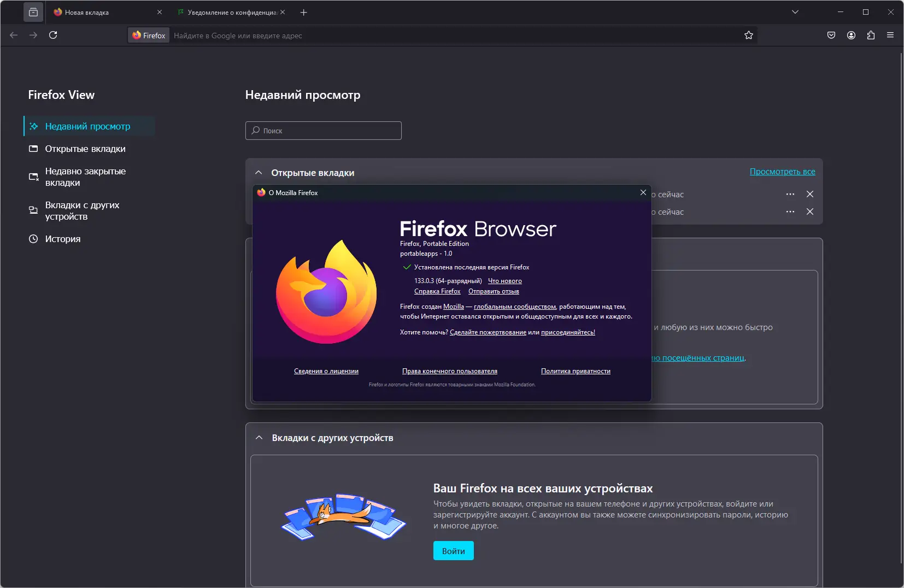Open 'Политика приватности' link
Screen dimensions: 904x588
click(576, 371)
